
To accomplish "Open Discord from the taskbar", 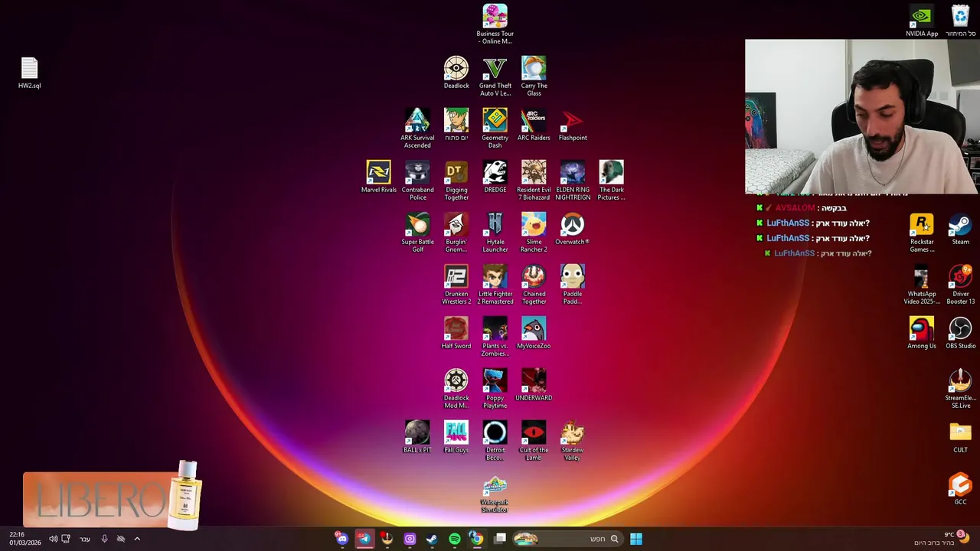I will 341,539.
